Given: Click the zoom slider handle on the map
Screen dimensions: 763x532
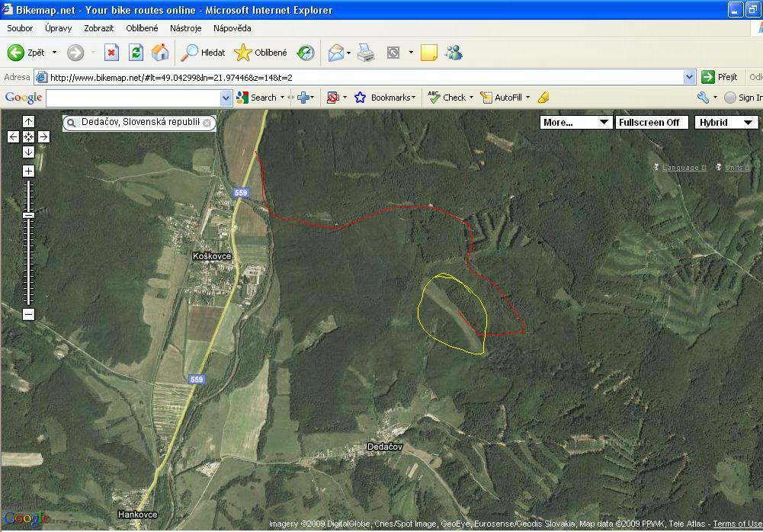Looking at the screenshot, I should coord(28,216).
